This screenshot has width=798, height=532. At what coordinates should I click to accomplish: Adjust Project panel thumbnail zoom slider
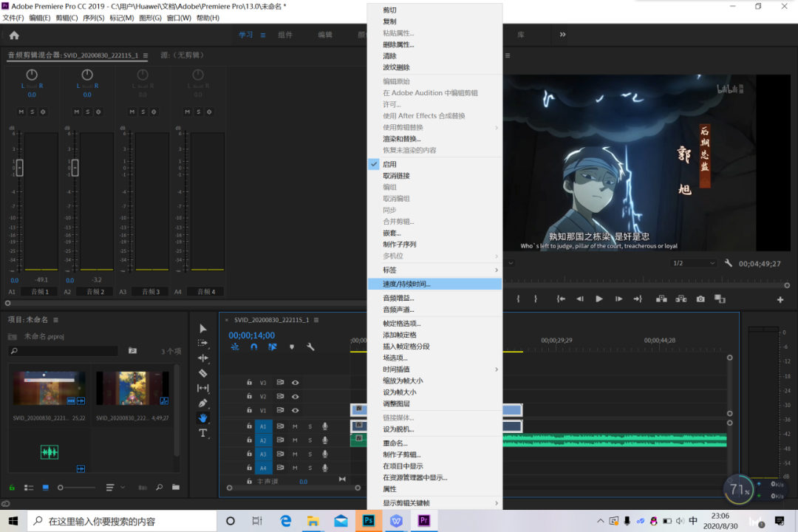coord(76,488)
